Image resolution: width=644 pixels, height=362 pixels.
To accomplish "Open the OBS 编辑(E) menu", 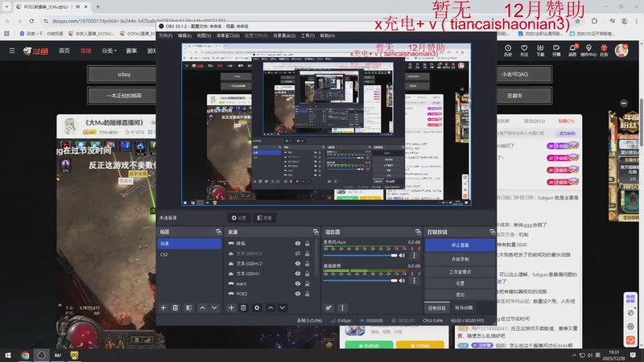I will coord(184,35).
